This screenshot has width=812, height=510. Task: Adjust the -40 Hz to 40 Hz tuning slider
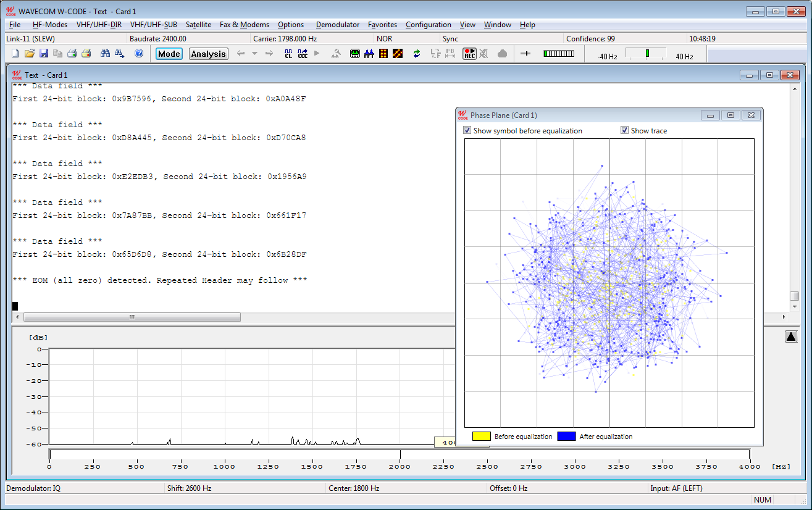click(x=646, y=54)
